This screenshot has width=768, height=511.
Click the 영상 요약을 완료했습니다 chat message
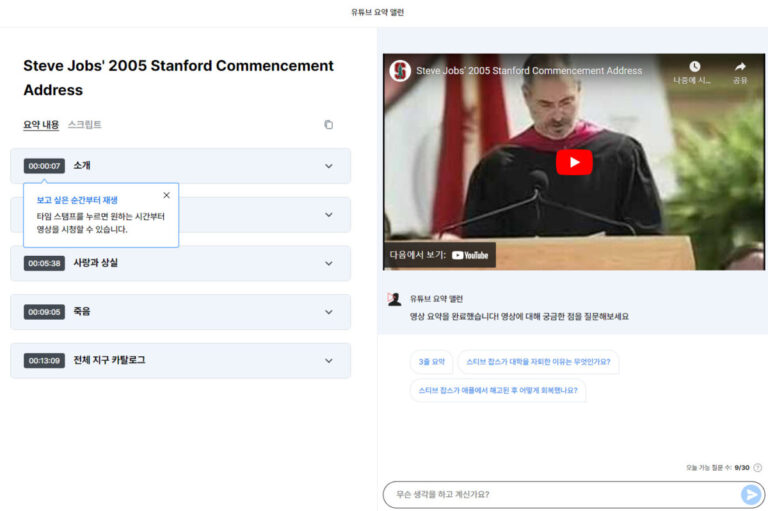click(519, 316)
